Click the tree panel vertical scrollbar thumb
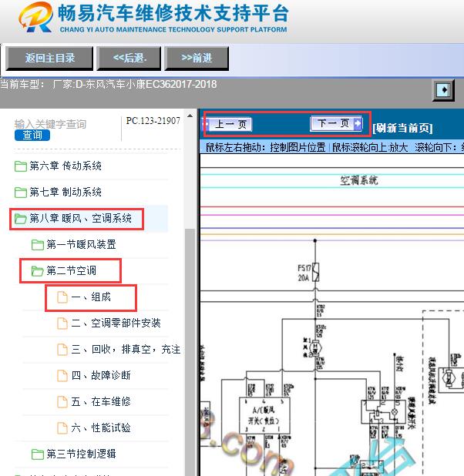The width and height of the screenshot is (464, 476). 190,352
